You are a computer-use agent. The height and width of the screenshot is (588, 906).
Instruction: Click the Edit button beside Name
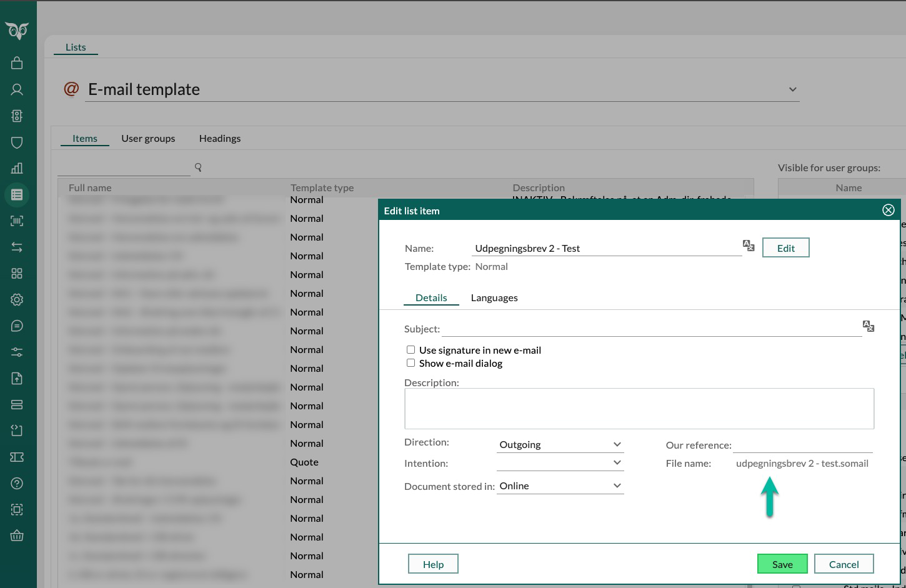coord(785,248)
